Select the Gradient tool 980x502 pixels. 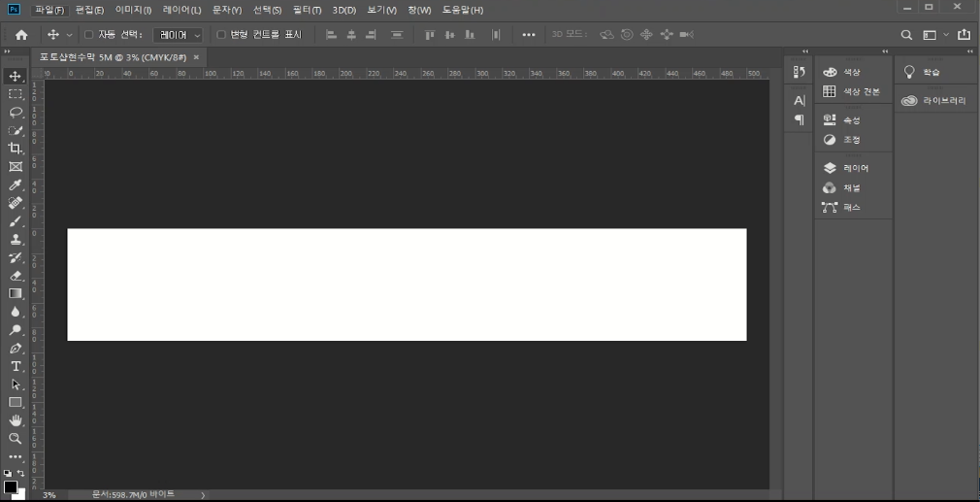15,294
